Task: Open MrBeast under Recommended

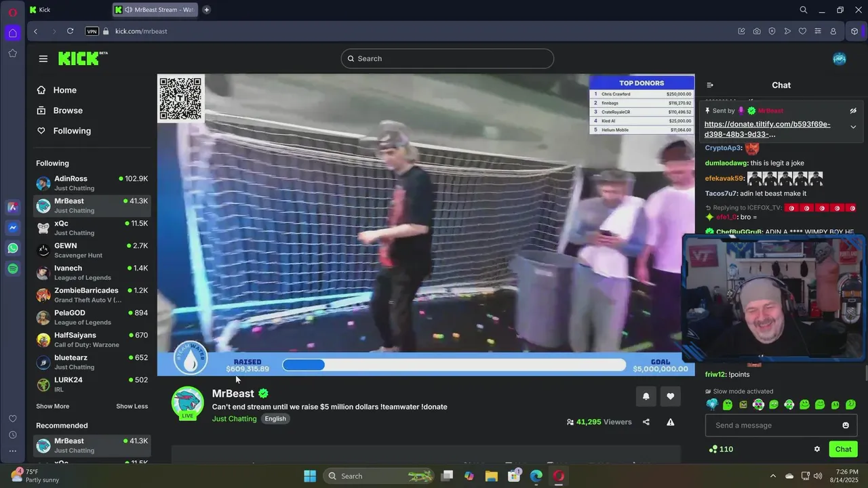Action: pos(92,445)
